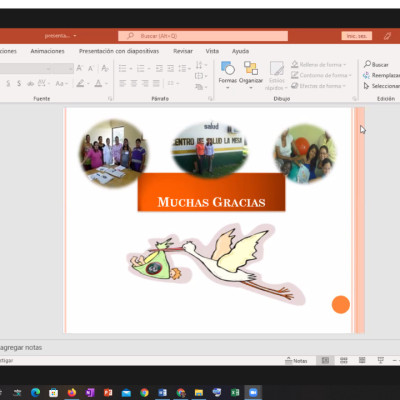Expand the font color dropdown arrow
Image resolution: width=400 pixels, height=400 pixels.
[x=107, y=83]
